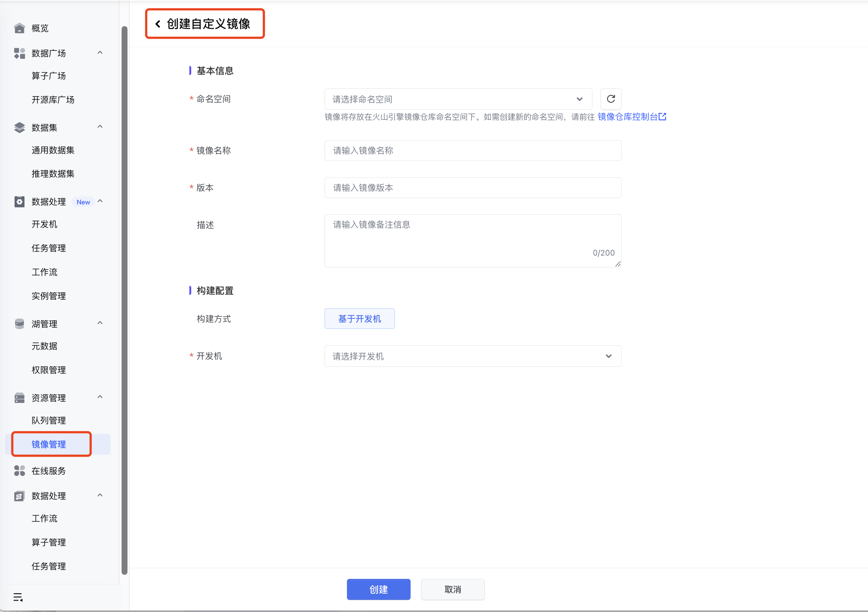Open the 命名空间 selection dropdown
Image resolution: width=868 pixels, height=612 pixels.
point(458,99)
